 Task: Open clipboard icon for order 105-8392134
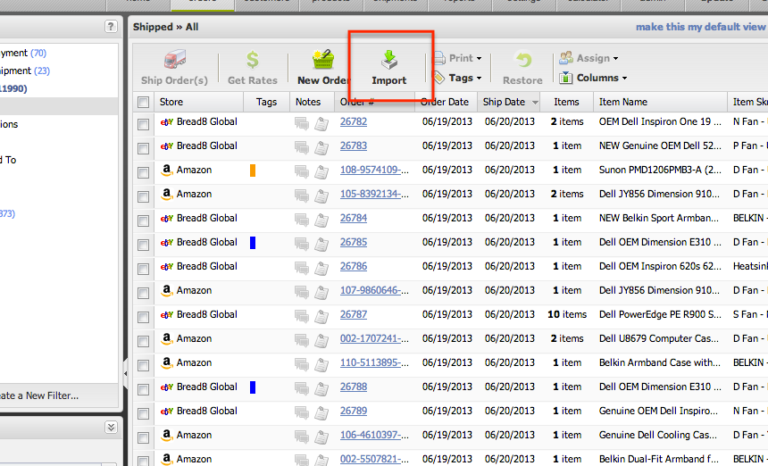pos(321,196)
